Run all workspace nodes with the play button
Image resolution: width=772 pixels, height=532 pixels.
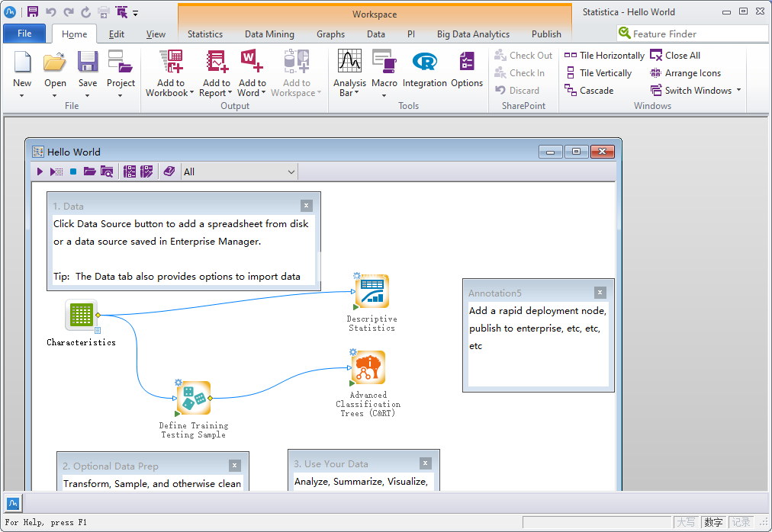[x=40, y=171]
